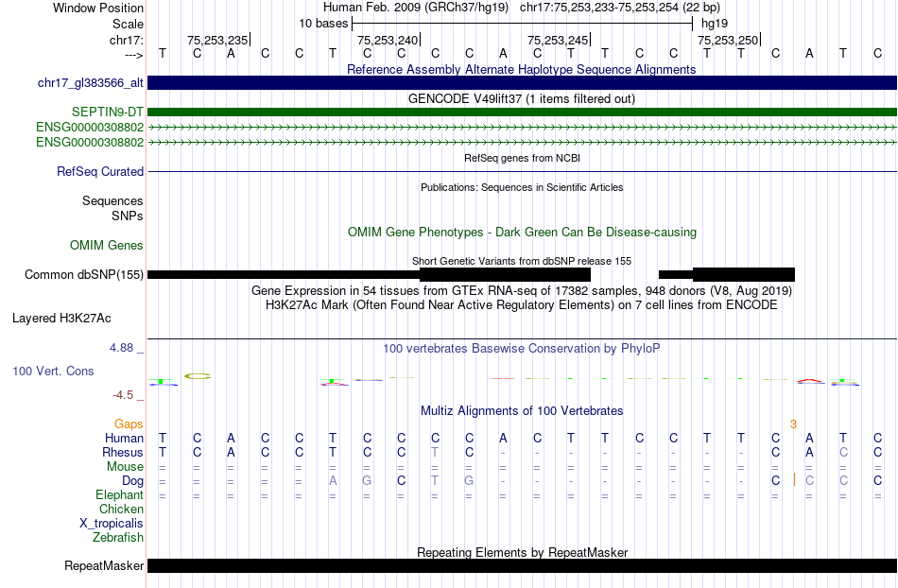Viewport: 898px width, 588px height.
Task: Open Publications: Sequences in Scientific Articles title
Action: [522, 187]
